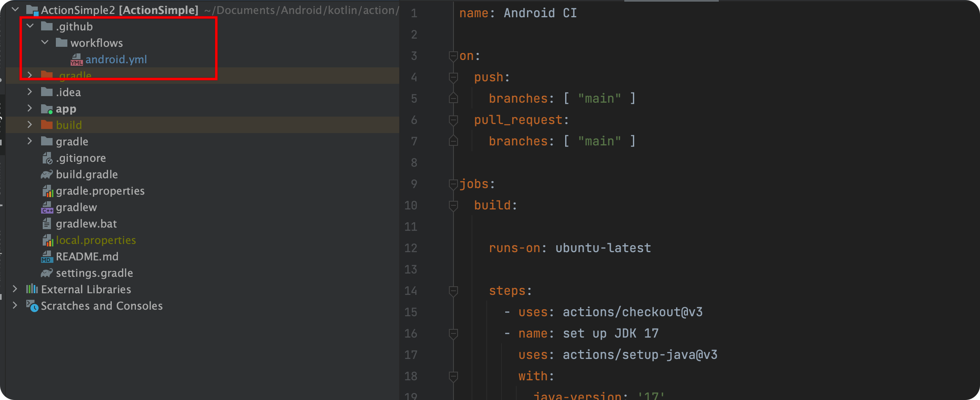Image resolution: width=980 pixels, height=400 pixels.
Task: Click the ActionSimple2 project module icon
Action: click(32, 10)
